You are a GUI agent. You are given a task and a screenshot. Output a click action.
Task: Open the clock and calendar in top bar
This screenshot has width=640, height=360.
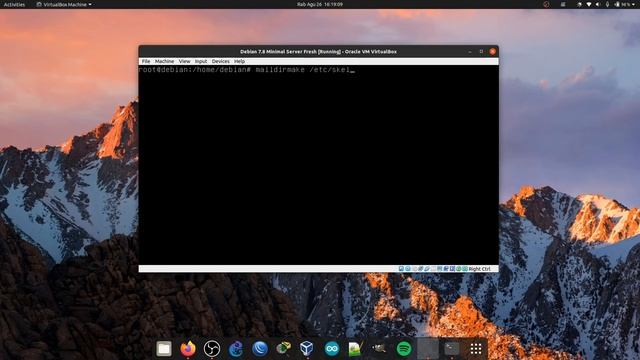click(320, 4)
